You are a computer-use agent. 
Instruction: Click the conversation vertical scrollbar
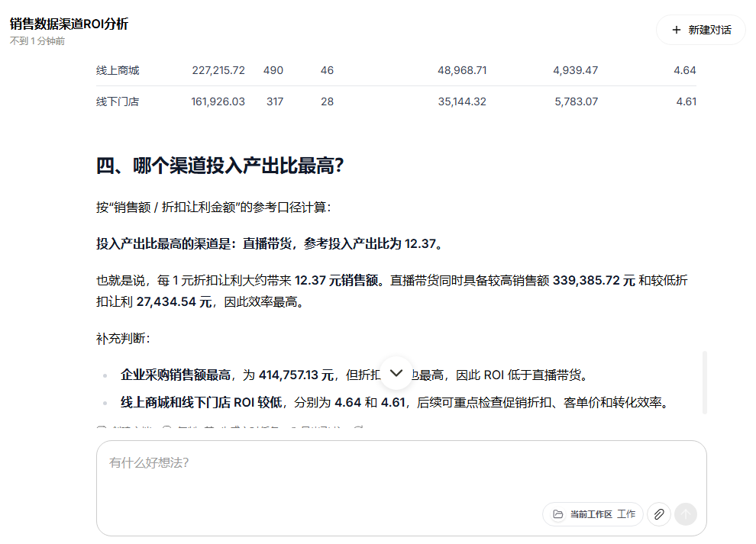pos(705,382)
